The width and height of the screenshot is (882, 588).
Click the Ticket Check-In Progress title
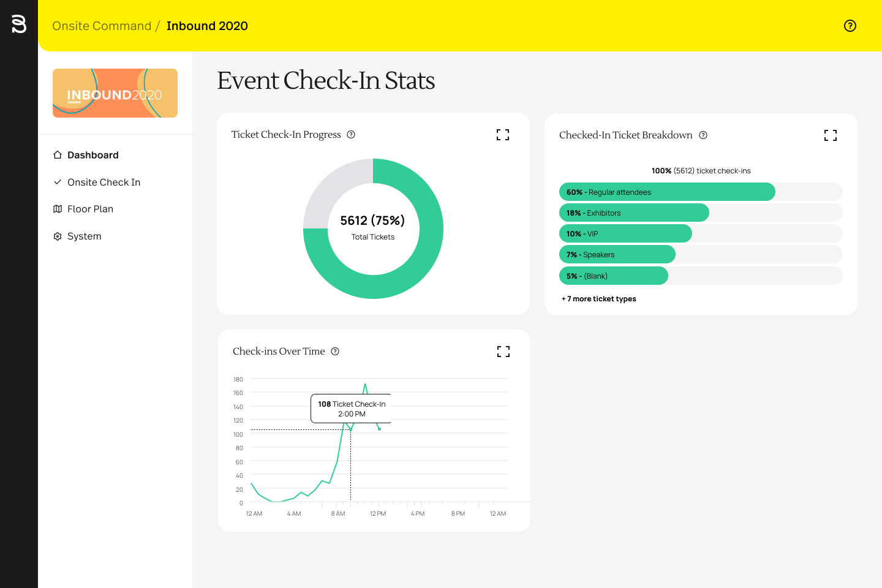[286, 135]
